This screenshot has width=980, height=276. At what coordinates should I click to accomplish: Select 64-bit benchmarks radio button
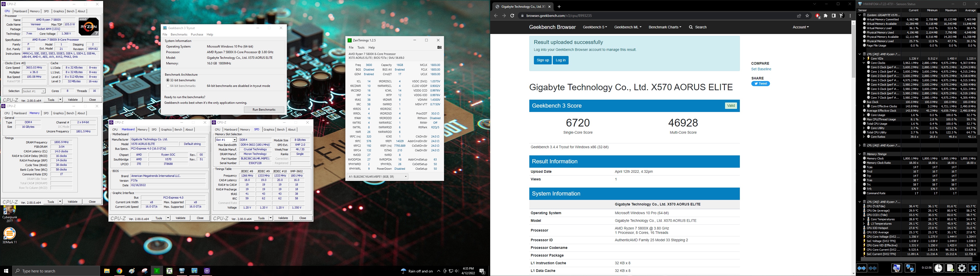click(168, 86)
